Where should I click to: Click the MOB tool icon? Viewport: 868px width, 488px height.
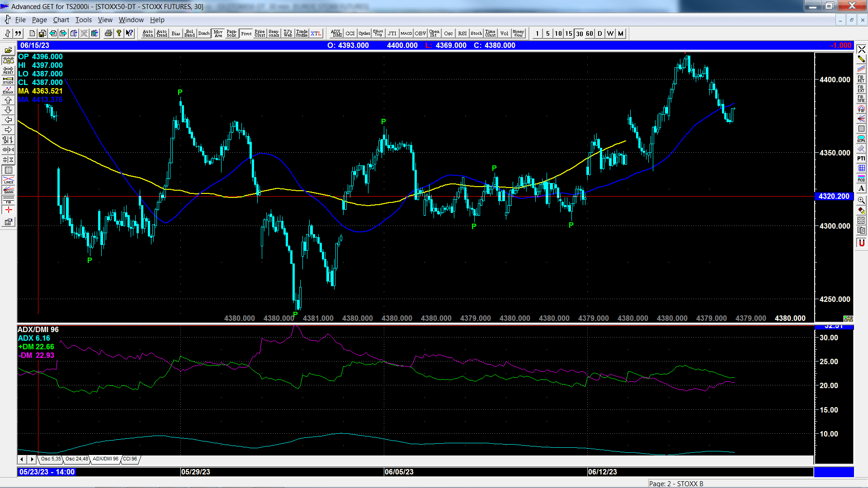pyautogui.click(x=861, y=178)
